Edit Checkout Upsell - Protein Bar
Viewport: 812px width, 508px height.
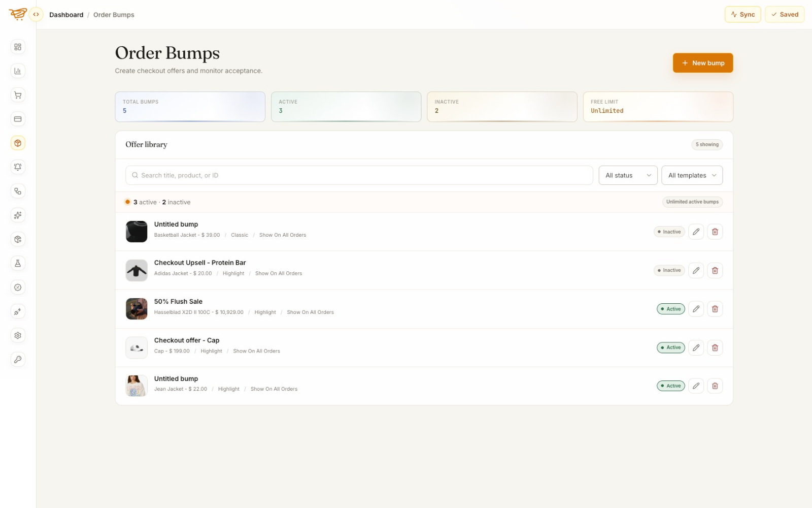click(x=696, y=270)
